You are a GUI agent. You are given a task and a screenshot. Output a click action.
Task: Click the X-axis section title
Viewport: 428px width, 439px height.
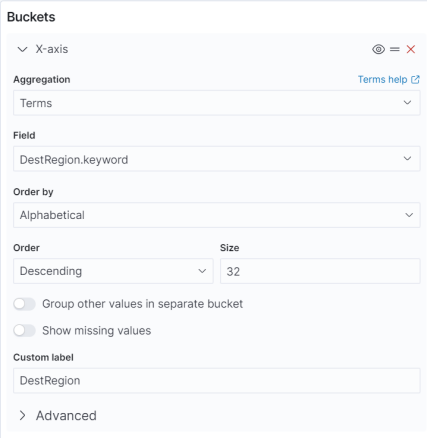pyautogui.click(x=52, y=49)
